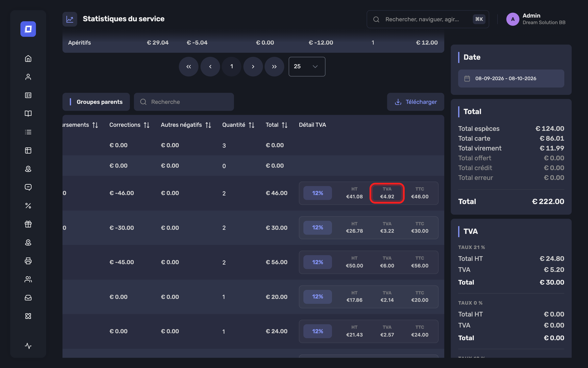This screenshot has width=588, height=368.
Task: Click the Télécharger download button
Action: 415,102
